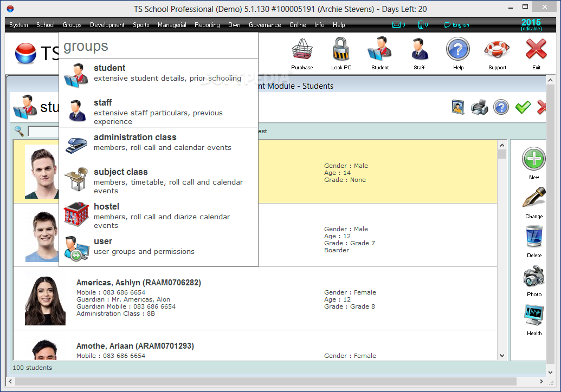Viewport: 561px width, 392px height.
Task: Click the 100 students status text
Action: tap(32, 368)
